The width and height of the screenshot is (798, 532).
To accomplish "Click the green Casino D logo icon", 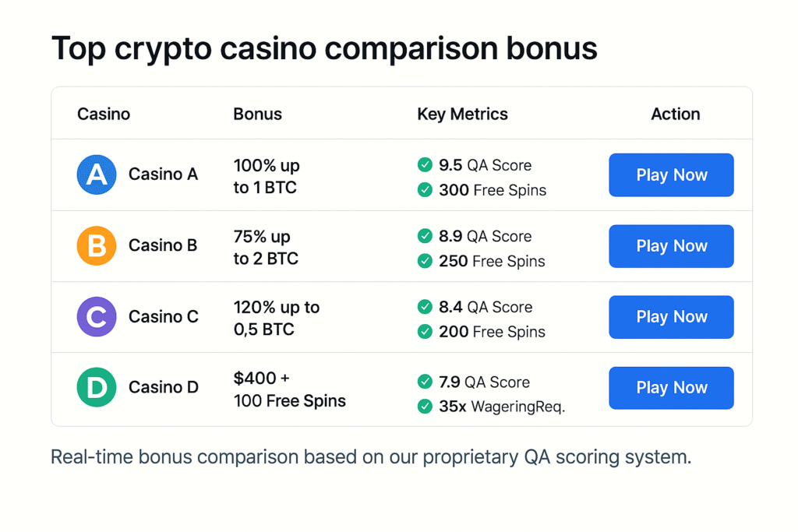I will [96, 387].
